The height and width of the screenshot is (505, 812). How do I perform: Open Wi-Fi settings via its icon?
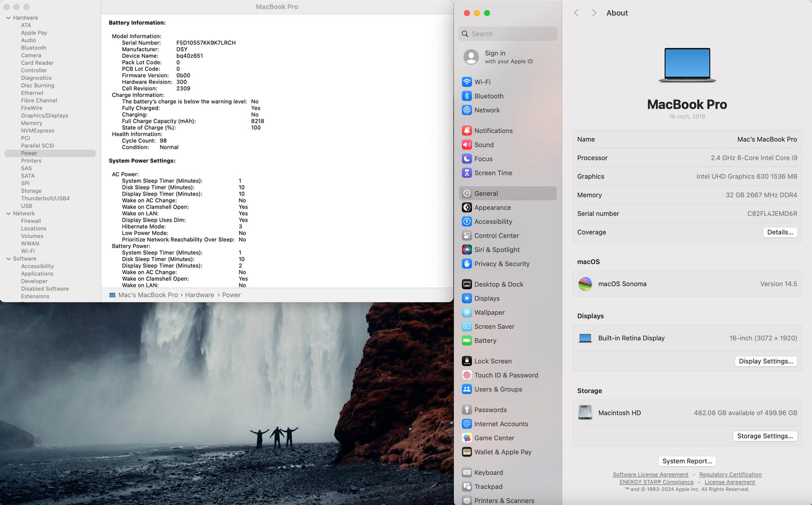click(x=466, y=82)
